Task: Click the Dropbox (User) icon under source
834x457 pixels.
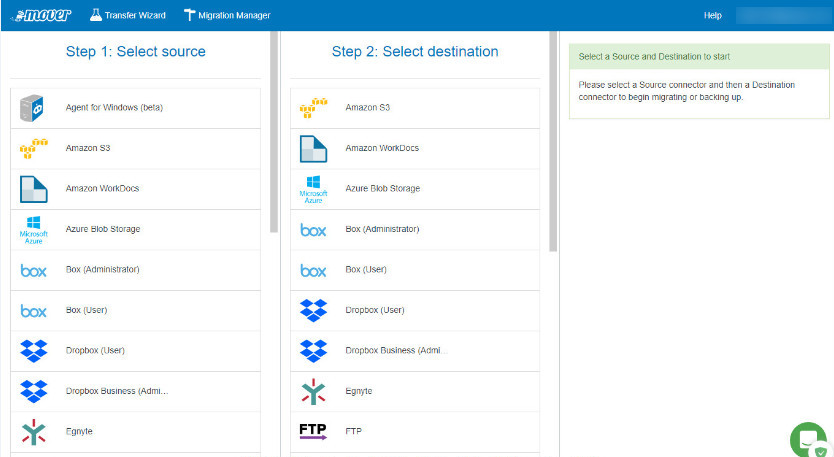Action: 34,351
